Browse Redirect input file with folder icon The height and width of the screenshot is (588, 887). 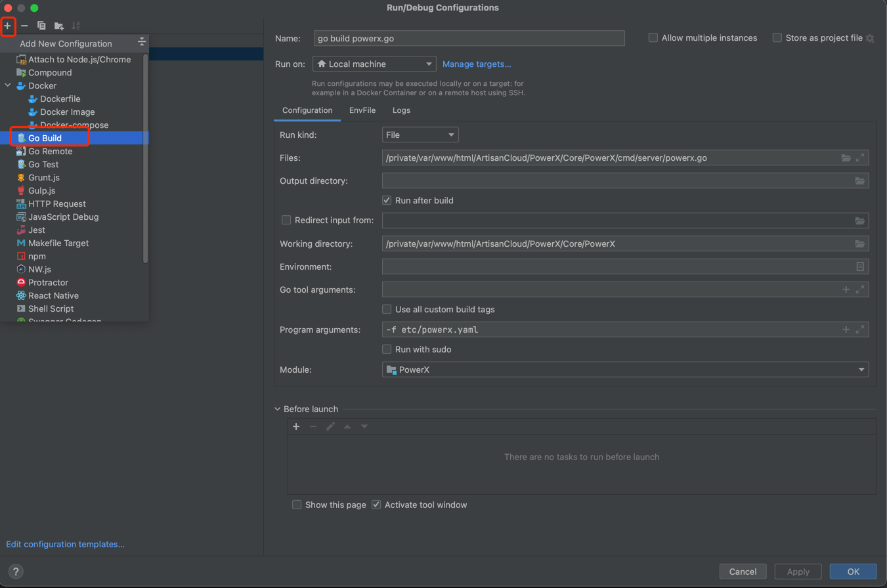(x=860, y=220)
